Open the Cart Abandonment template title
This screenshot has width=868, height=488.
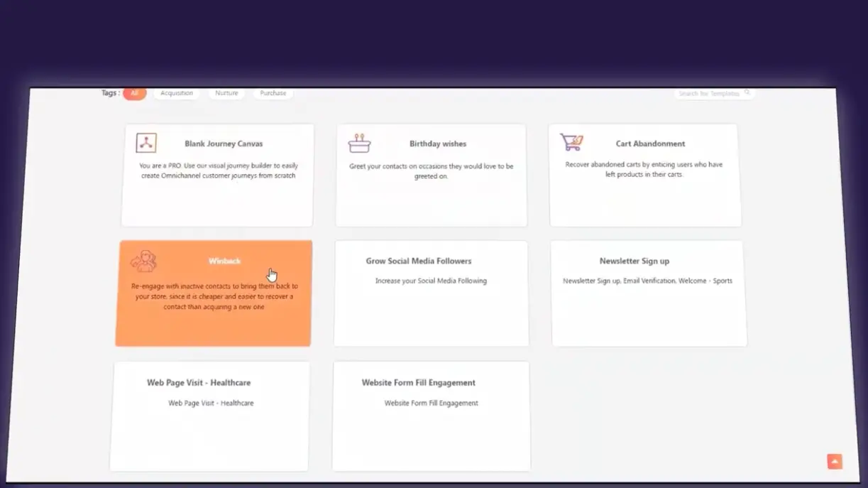pos(650,143)
